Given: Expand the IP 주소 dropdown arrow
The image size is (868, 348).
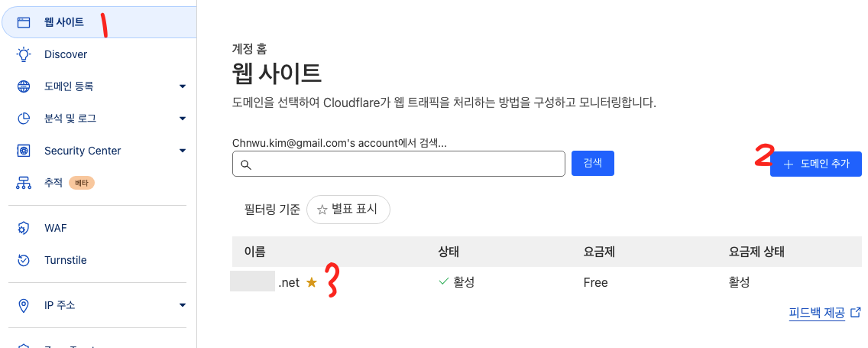Looking at the screenshot, I should [183, 305].
